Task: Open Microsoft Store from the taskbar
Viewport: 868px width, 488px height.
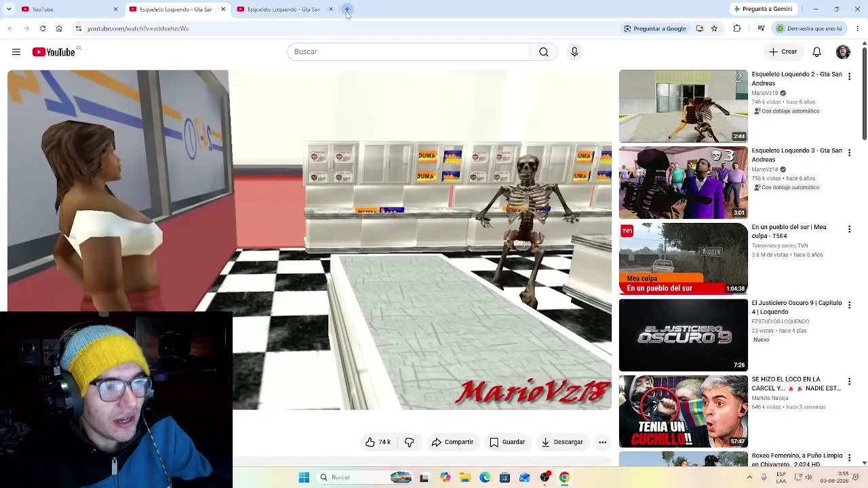Action: [505, 477]
